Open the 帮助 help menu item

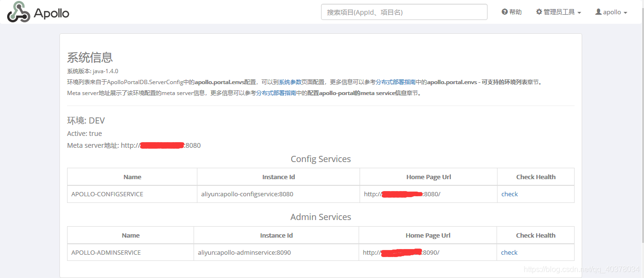(512, 12)
